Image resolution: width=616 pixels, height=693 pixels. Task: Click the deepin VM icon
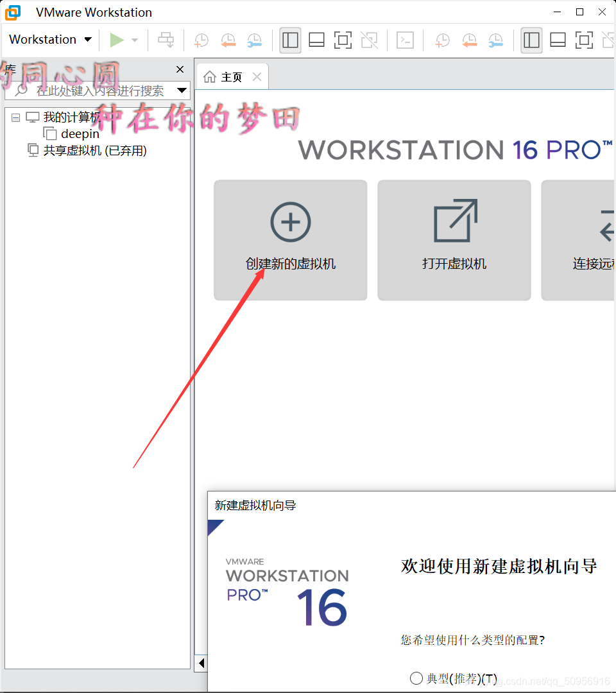click(x=50, y=133)
